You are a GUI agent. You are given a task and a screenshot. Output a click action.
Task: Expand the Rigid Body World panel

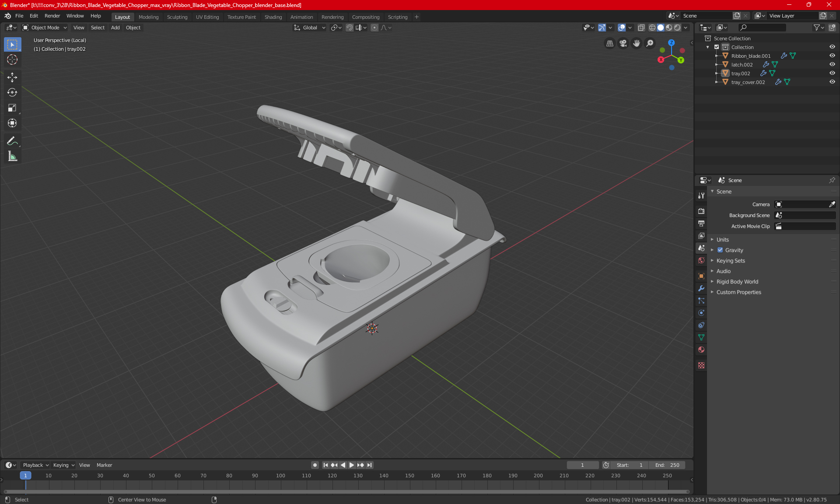pos(737,282)
